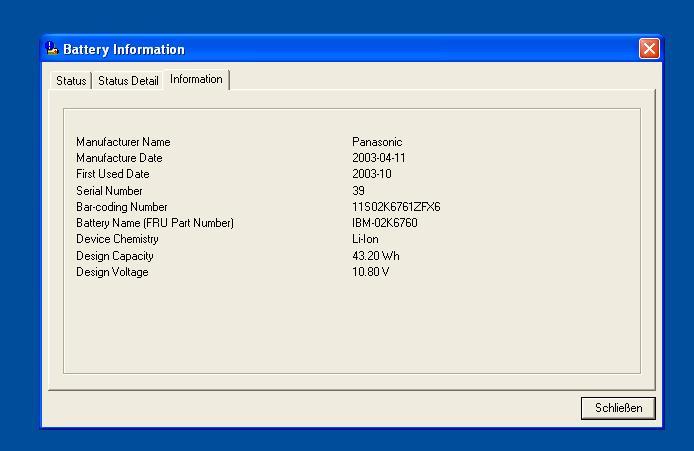Click the Battery Information title bar icon
The image size is (694, 451).
[52, 49]
